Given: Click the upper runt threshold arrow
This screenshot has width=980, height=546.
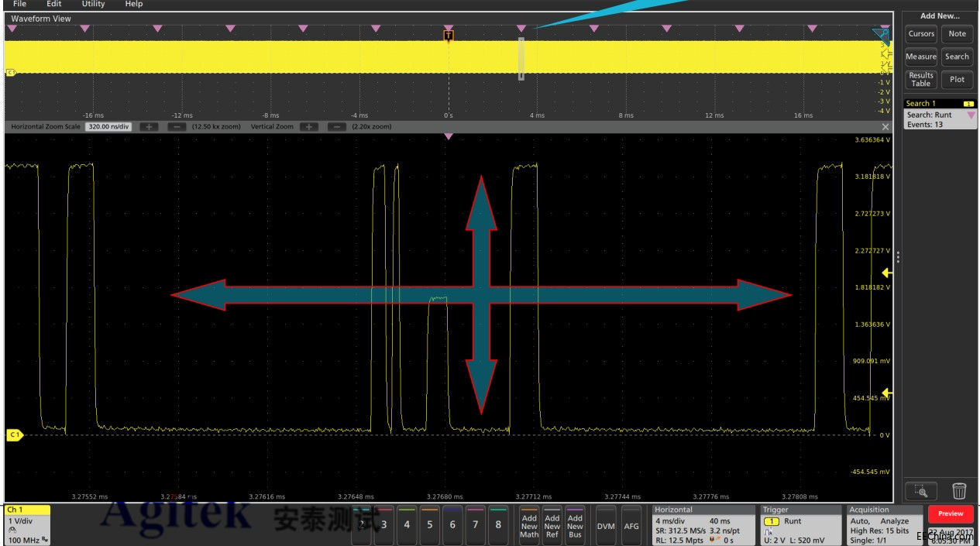Looking at the screenshot, I should point(888,273).
